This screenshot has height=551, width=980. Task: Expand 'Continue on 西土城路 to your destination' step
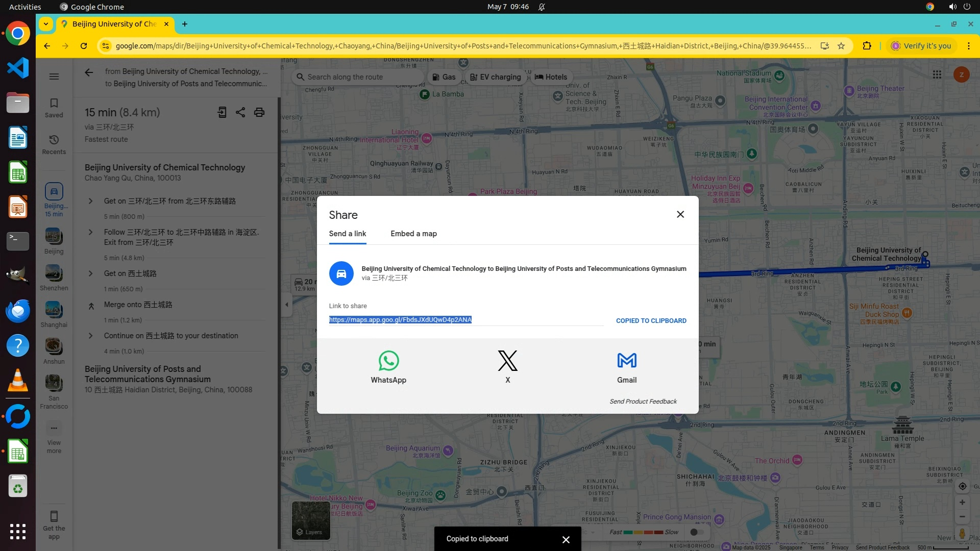(90, 336)
